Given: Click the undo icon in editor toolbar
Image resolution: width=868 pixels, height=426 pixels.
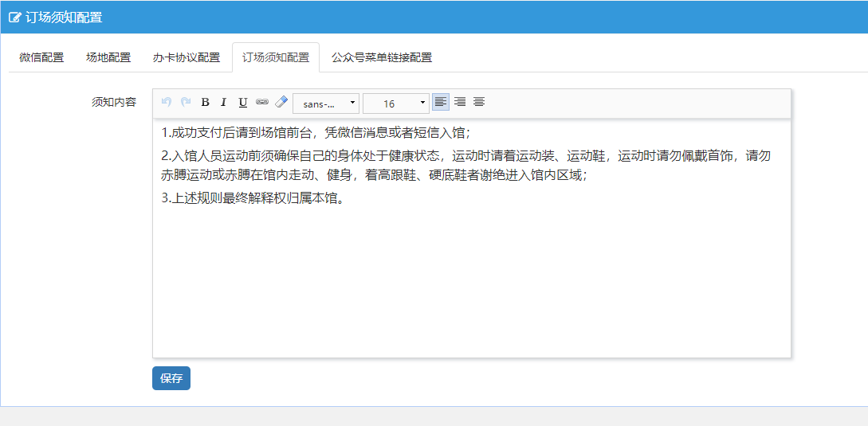Looking at the screenshot, I should coord(167,102).
